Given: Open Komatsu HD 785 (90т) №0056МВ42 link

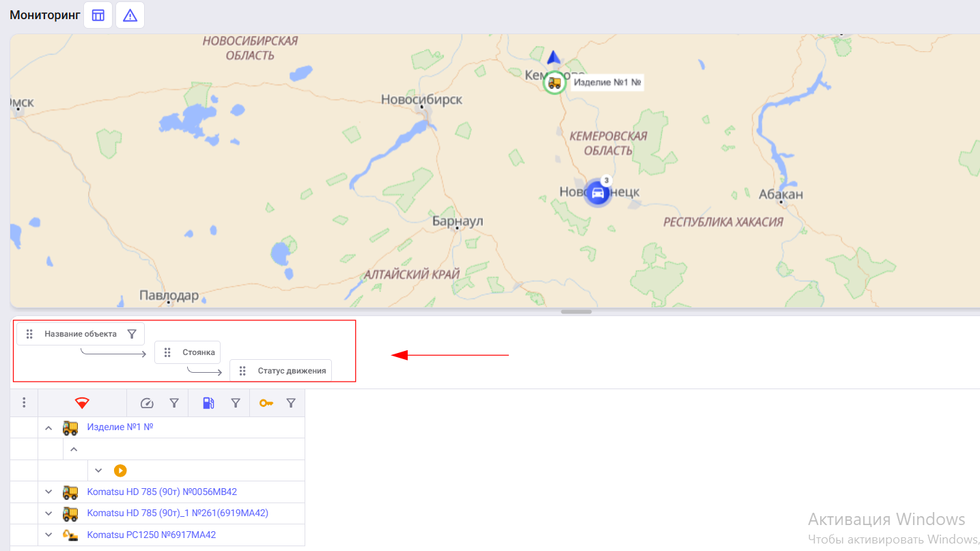Looking at the screenshot, I should coord(162,492).
